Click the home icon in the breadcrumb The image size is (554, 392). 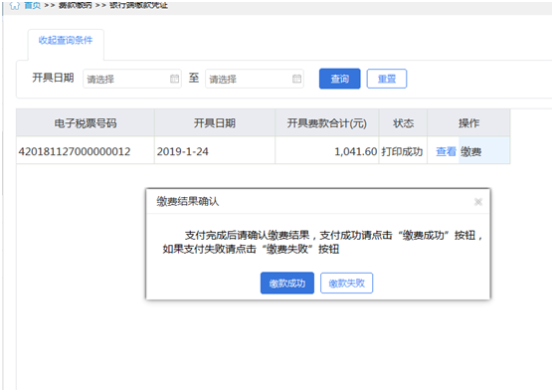[x=15, y=6]
